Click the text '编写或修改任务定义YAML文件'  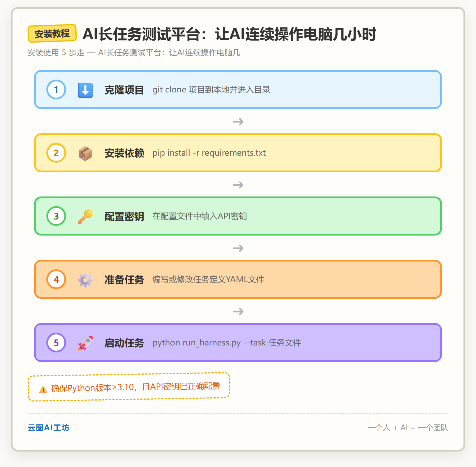pos(208,280)
